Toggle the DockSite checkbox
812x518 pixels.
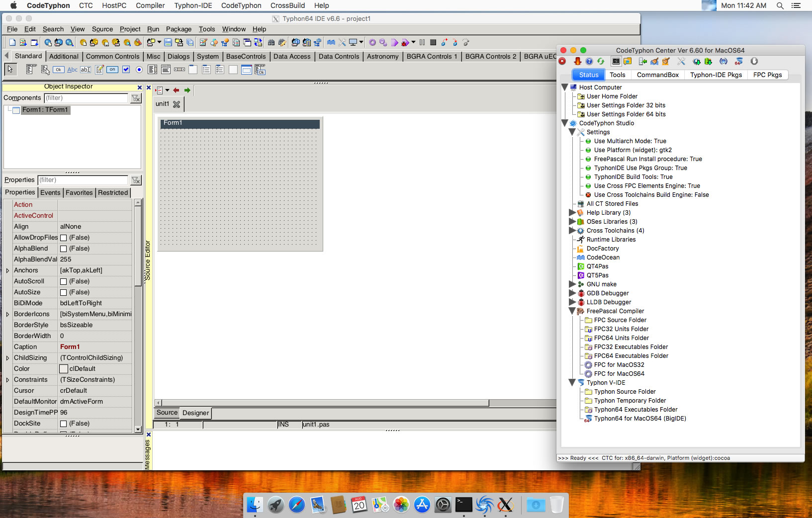click(63, 424)
